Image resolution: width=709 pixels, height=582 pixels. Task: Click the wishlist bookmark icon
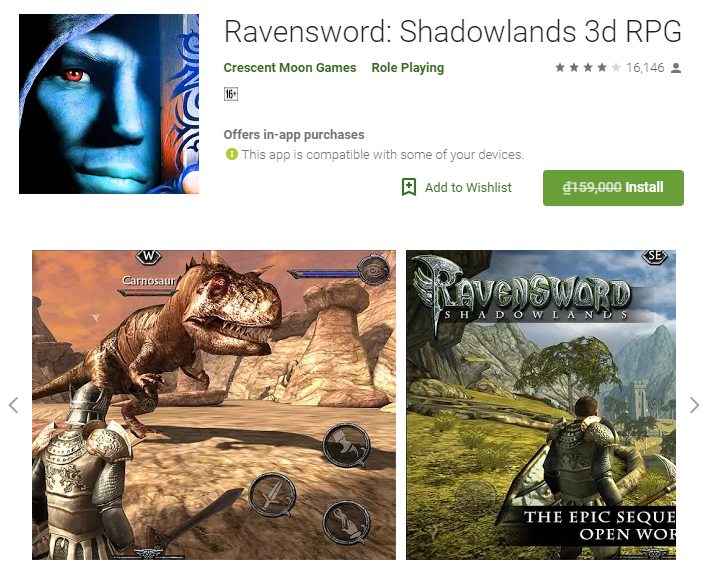(x=409, y=187)
